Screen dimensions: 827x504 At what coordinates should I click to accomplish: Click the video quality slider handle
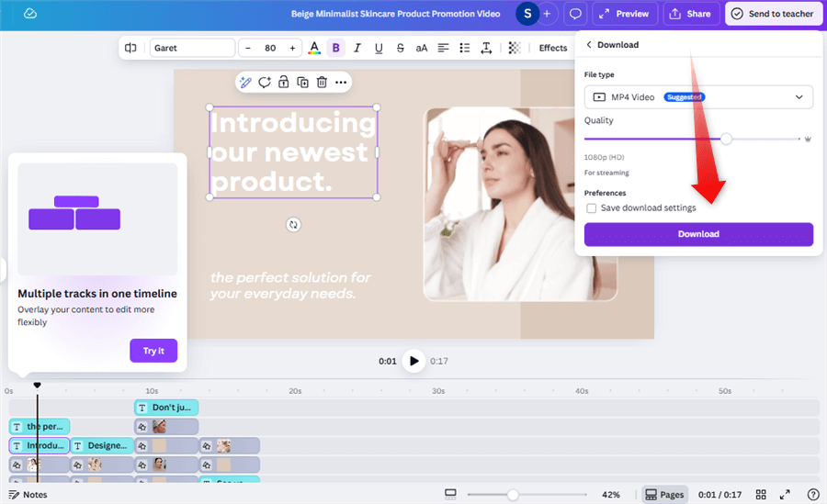726,139
